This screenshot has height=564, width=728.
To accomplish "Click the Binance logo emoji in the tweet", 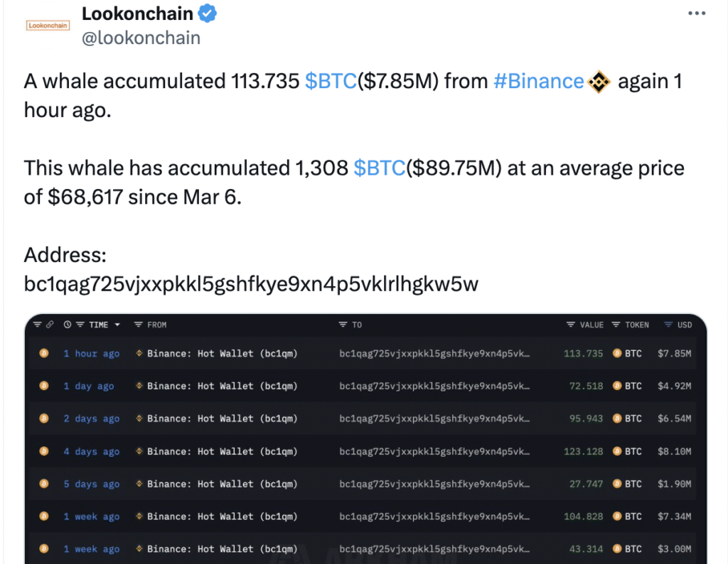I will click(600, 82).
